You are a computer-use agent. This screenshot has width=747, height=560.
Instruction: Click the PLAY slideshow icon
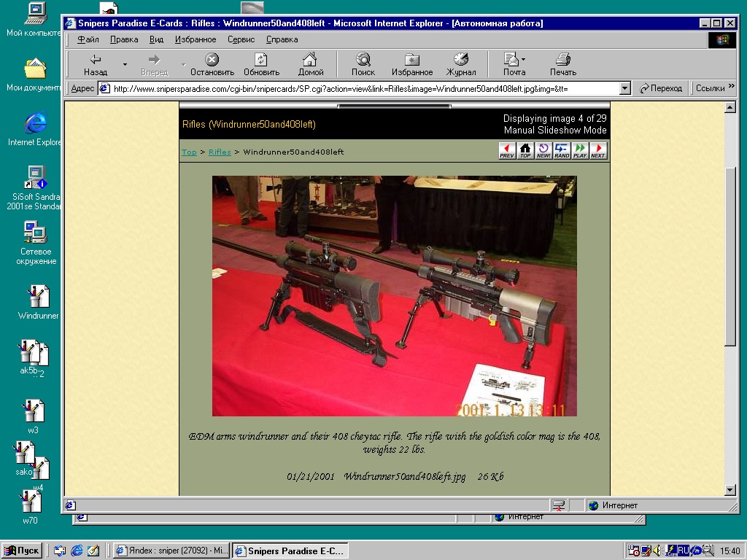[x=580, y=150]
